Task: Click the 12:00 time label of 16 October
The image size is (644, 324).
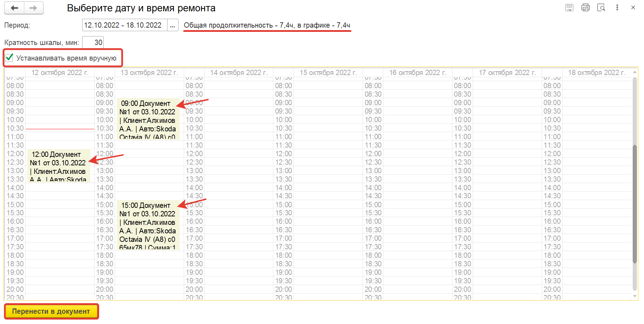Action: point(374,154)
